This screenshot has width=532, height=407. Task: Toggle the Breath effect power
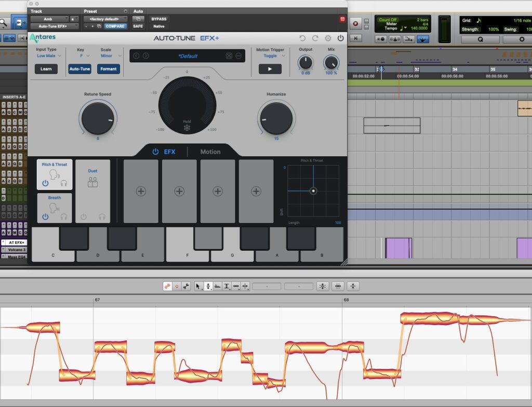click(45, 216)
